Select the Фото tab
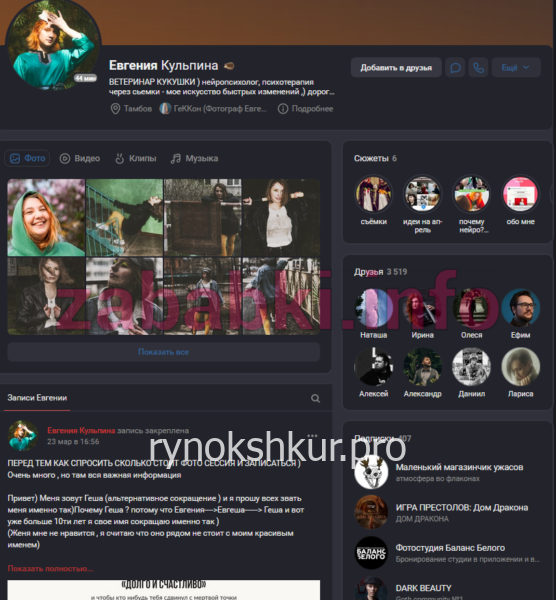The image size is (556, 600). click(27, 158)
